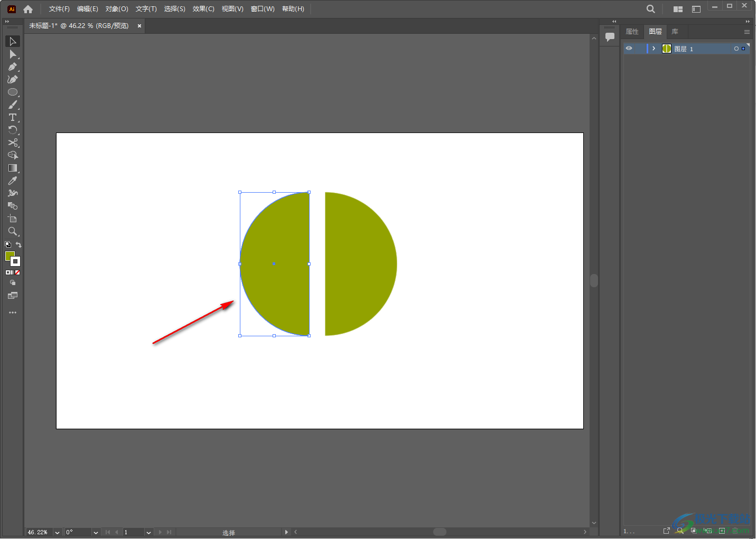Click the status bar flyout arrow
This screenshot has height=539, width=756.
point(286,532)
